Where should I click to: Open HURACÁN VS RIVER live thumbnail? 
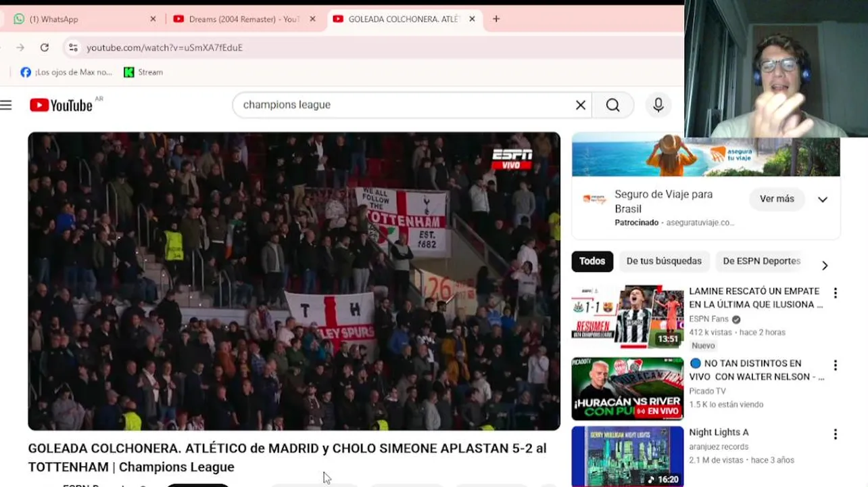[627, 389]
